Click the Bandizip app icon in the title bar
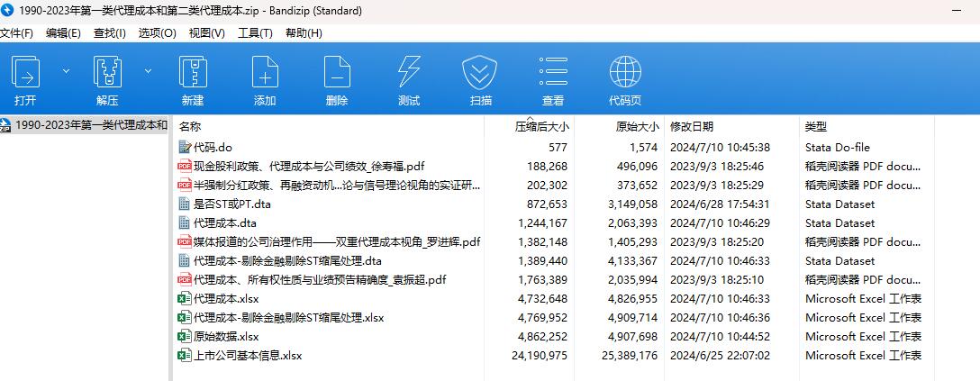The image size is (980, 381). pos(7,11)
